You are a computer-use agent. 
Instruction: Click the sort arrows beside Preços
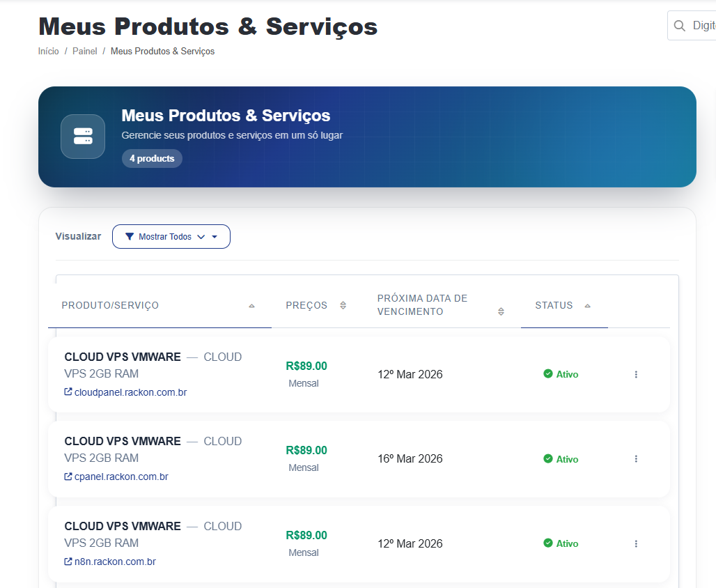pos(343,305)
